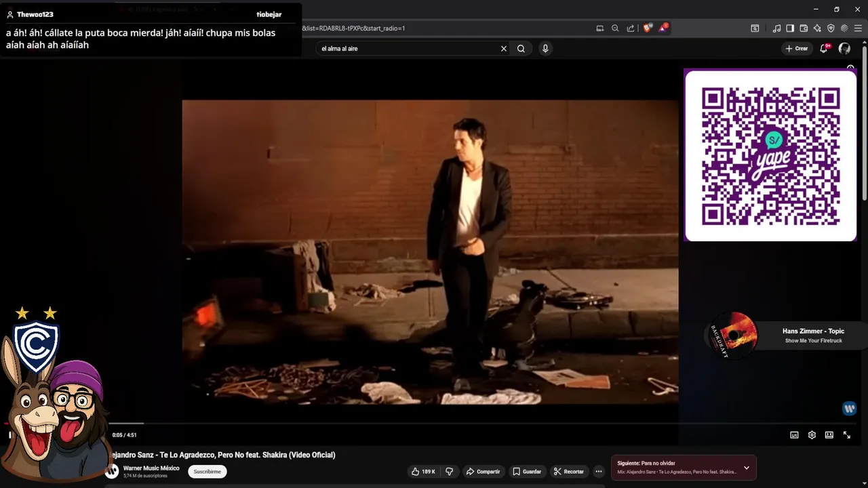Click the address bar URL text
Viewport: 868px width, 488px height.
[x=353, y=28]
